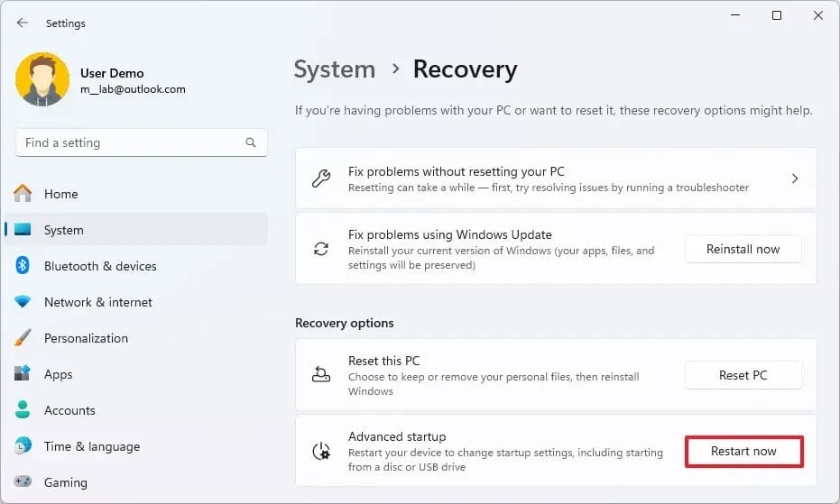Click the Time & language globe icon
The image size is (840, 504).
tap(23, 445)
